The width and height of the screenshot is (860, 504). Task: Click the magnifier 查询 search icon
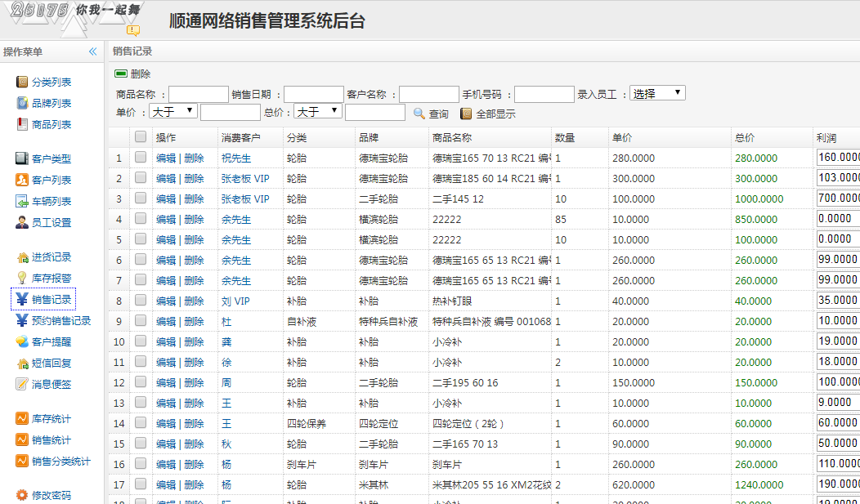(419, 114)
